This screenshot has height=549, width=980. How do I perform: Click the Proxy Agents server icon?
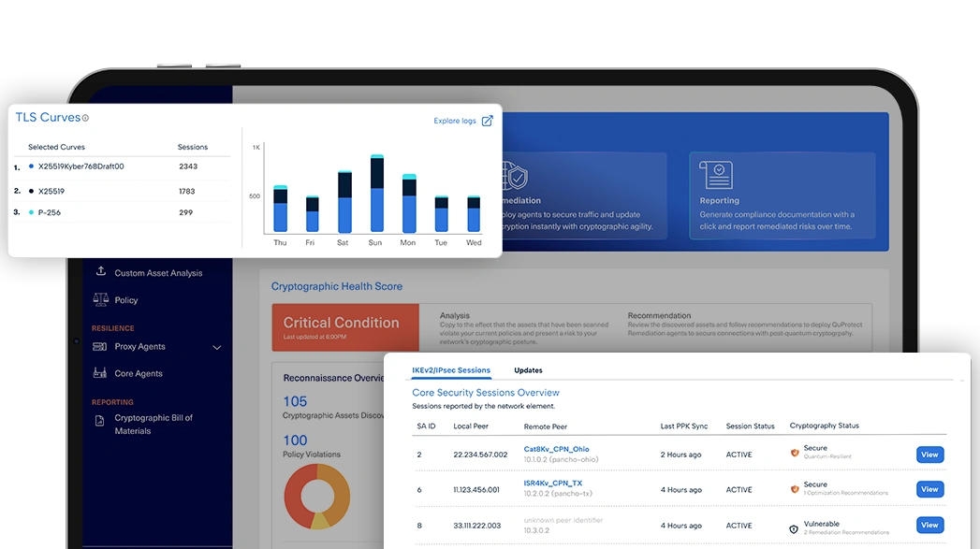pyautogui.click(x=99, y=346)
